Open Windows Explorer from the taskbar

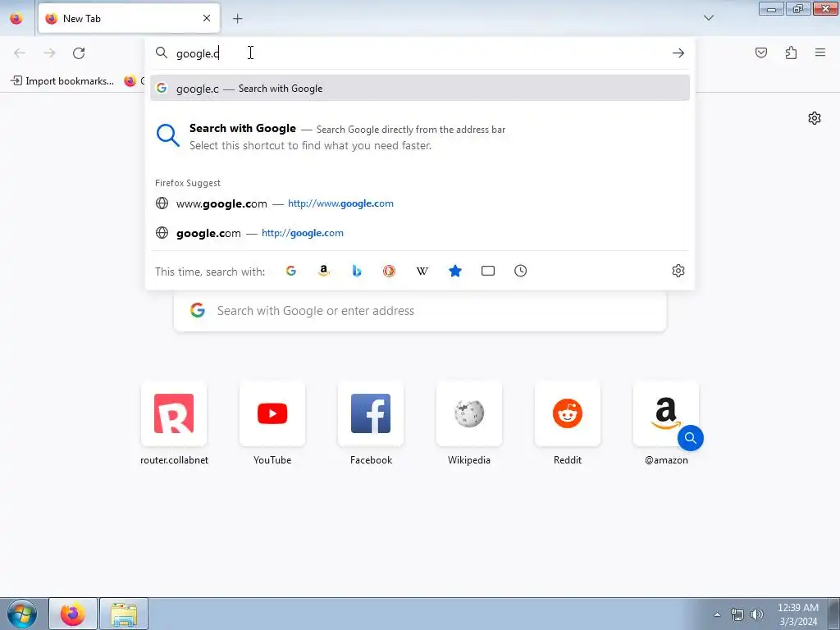click(x=124, y=614)
